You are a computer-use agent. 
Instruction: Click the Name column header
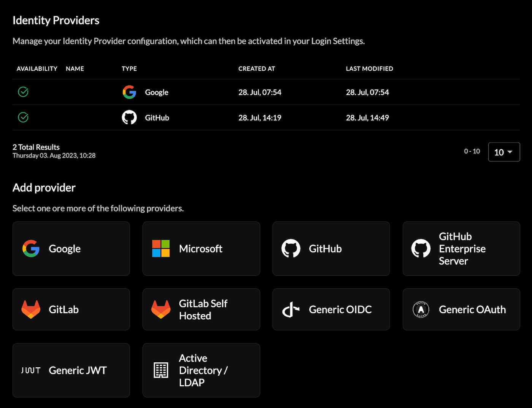[x=75, y=69]
